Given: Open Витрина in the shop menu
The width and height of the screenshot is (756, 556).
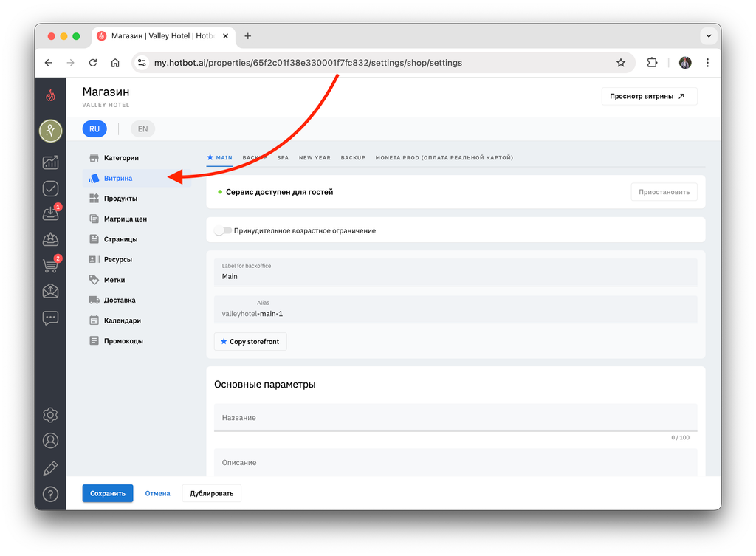Looking at the screenshot, I should coord(137,178).
